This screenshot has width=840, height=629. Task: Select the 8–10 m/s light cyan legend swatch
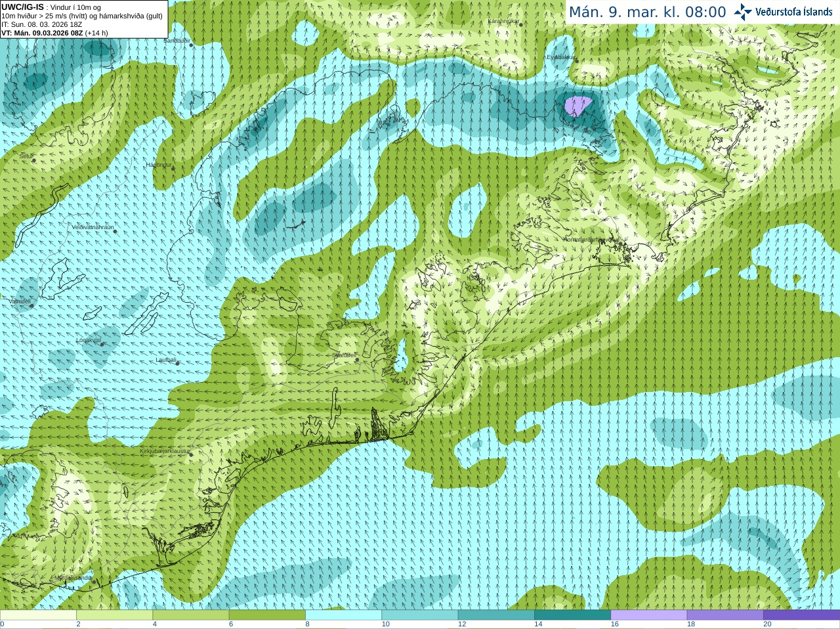tap(343, 615)
